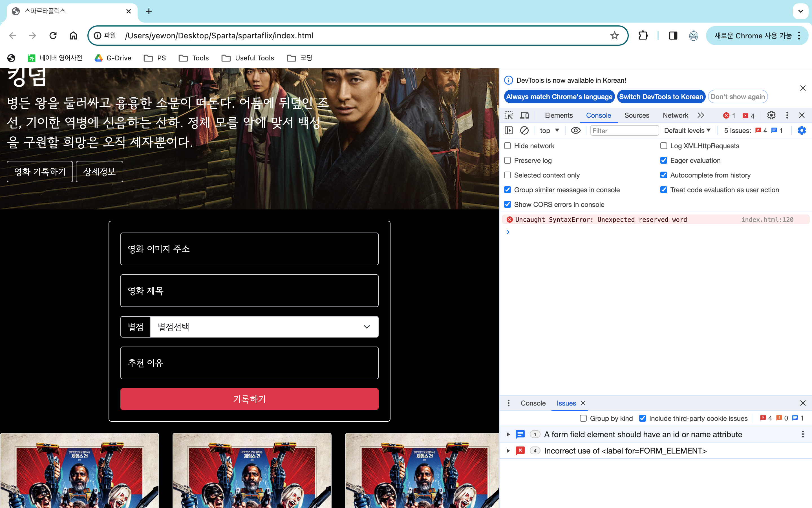Enable the Group by kind checkbox

(x=584, y=418)
